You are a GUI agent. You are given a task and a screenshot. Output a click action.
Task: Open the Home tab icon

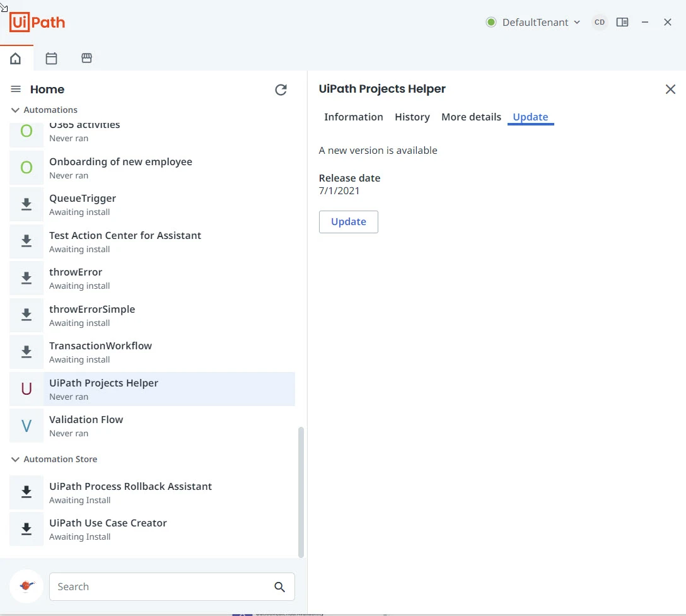15,58
